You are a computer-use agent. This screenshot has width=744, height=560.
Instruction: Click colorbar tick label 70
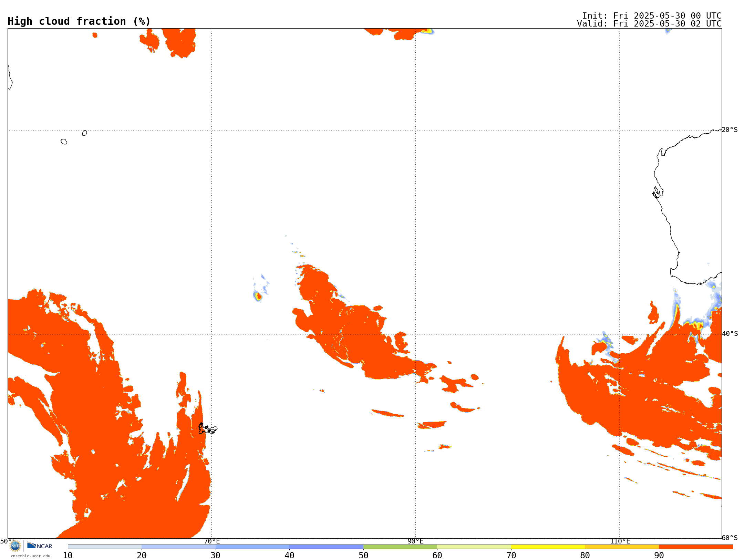[x=511, y=555]
